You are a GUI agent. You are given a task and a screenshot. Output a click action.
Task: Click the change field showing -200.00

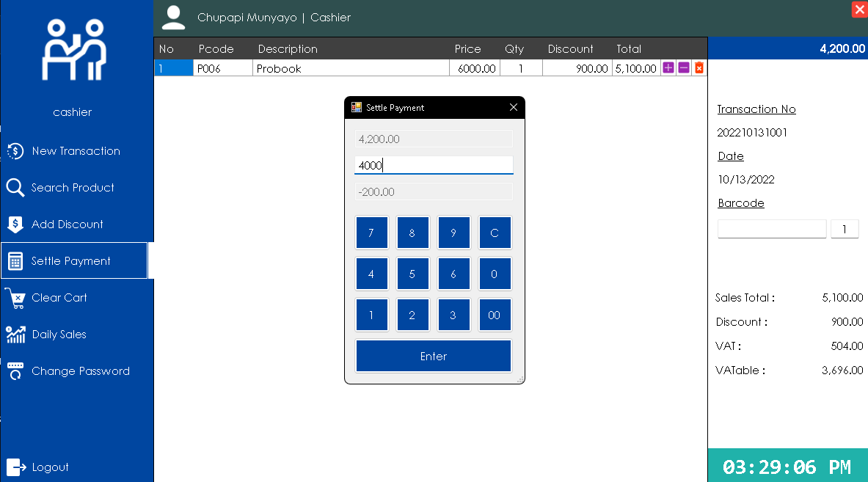[x=434, y=192]
